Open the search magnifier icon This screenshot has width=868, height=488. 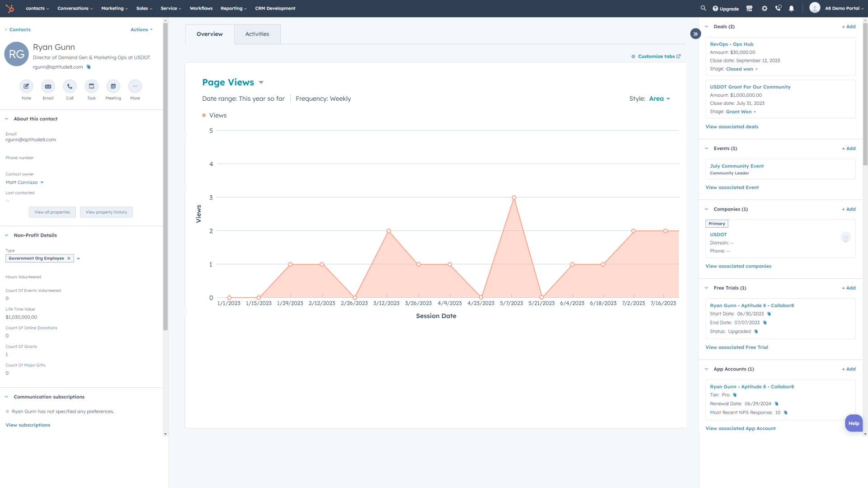pyautogui.click(x=703, y=8)
